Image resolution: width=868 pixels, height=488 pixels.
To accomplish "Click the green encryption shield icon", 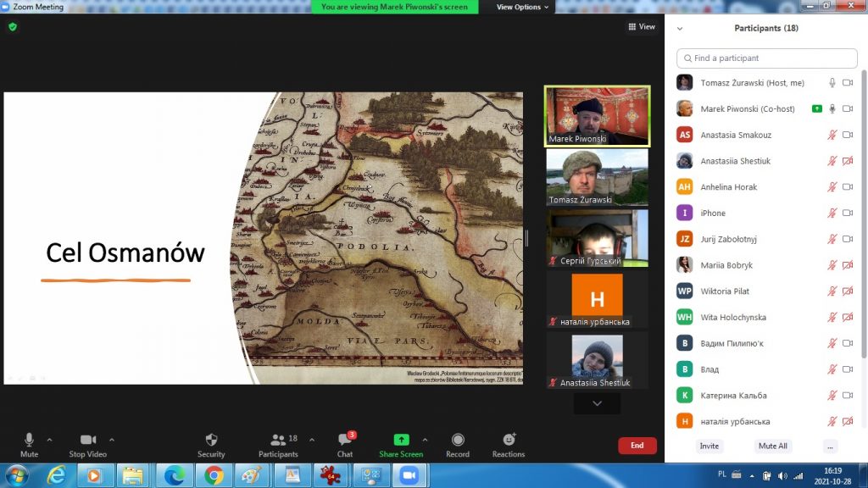I will (x=13, y=27).
